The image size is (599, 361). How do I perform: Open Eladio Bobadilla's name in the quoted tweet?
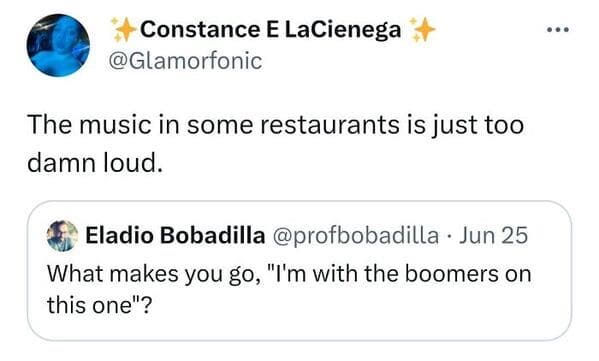click(x=175, y=235)
